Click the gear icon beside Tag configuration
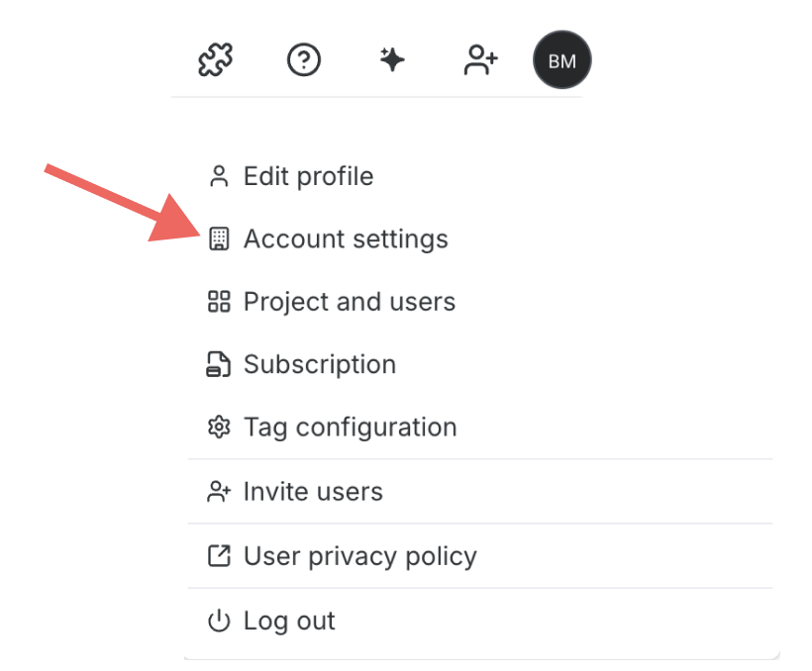Screen dimensions: 812x671 pyautogui.click(x=219, y=428)
